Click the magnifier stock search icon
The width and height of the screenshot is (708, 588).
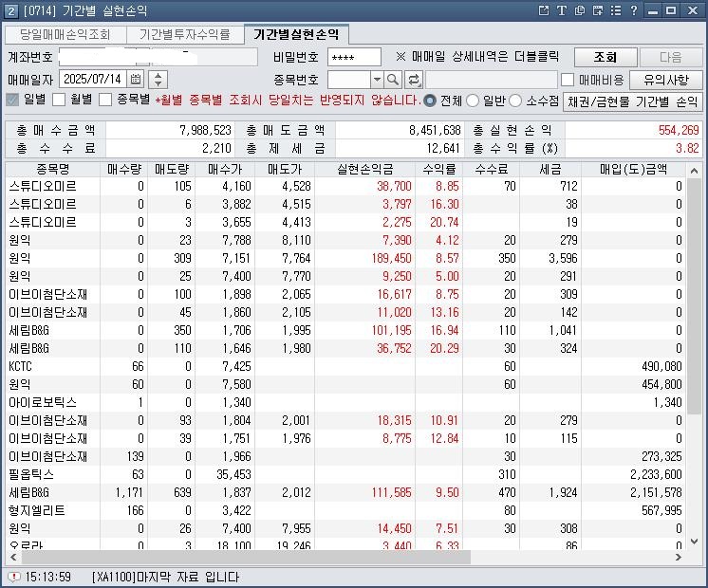pyautogui.click(x=393, y=80)
